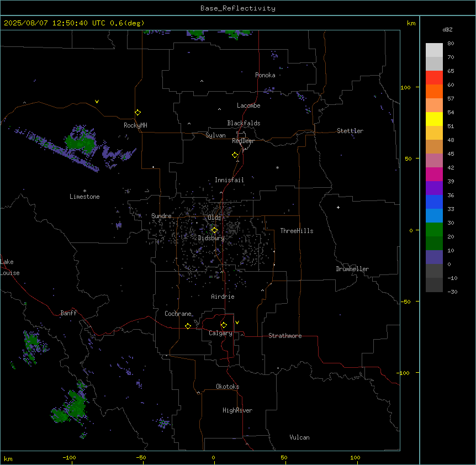Select the red 65 dBZ legend color
This screenshot has height=465, width=476.
click(434, 78)
